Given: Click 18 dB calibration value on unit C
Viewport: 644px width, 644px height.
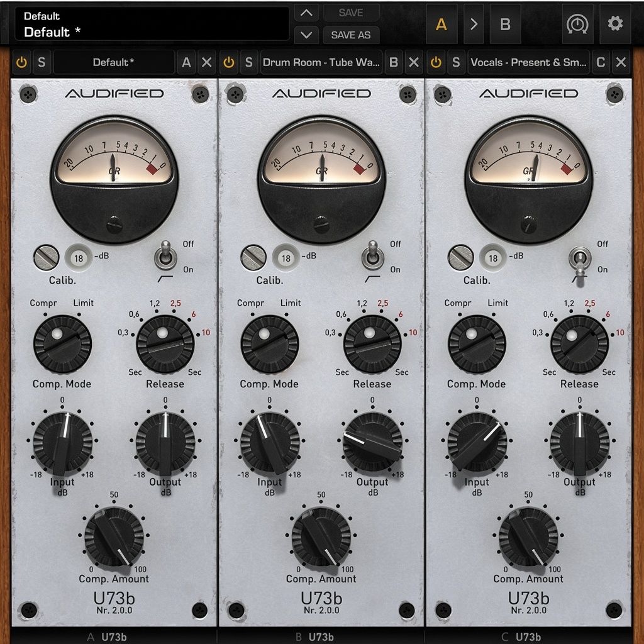Looking at the screenshot, I should [x=493, y=258].
